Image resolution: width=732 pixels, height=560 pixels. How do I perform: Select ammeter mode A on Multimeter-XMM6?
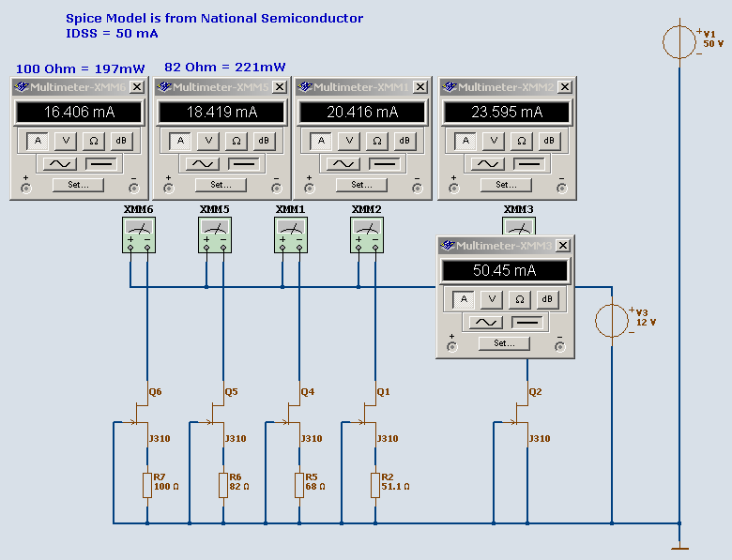coord(38,141)
